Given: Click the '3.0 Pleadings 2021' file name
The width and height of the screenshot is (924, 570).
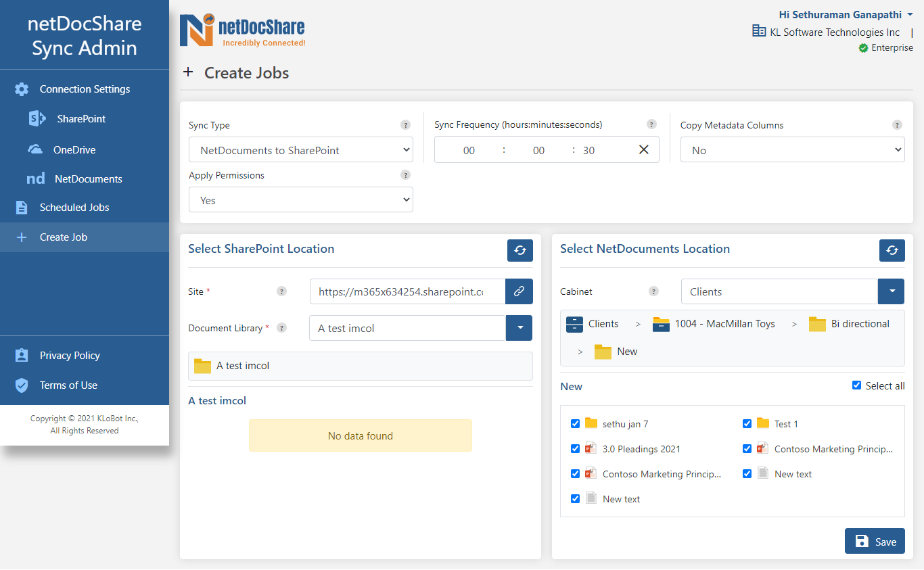Looking at the screenshot, I should coord(641,449).
